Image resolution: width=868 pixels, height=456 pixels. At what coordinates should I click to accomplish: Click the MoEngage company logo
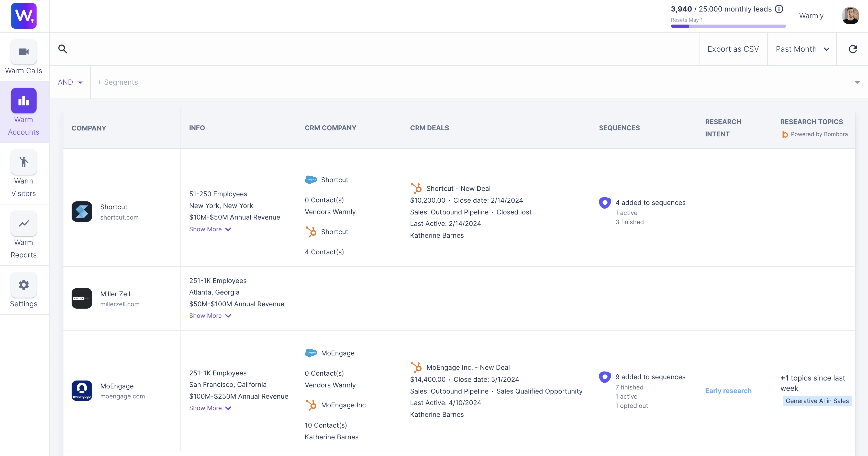pos(82,390)
